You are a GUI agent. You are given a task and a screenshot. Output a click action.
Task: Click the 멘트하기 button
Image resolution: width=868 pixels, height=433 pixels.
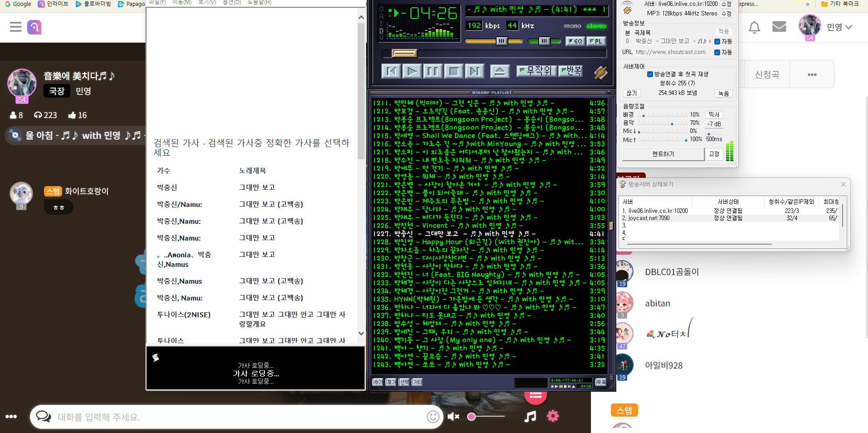663,154
